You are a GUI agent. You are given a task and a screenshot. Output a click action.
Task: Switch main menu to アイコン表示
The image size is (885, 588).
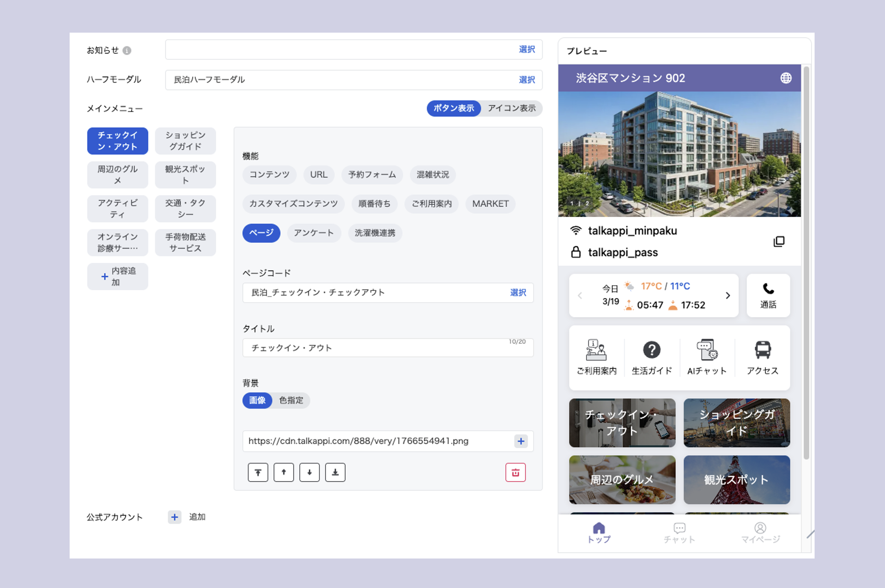511,108
